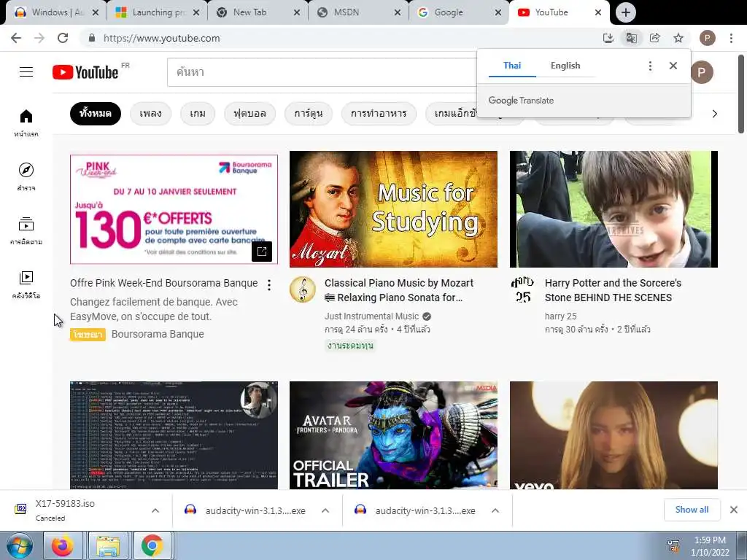
Task: Click the YouTube search field
Action: click(322, 72)
